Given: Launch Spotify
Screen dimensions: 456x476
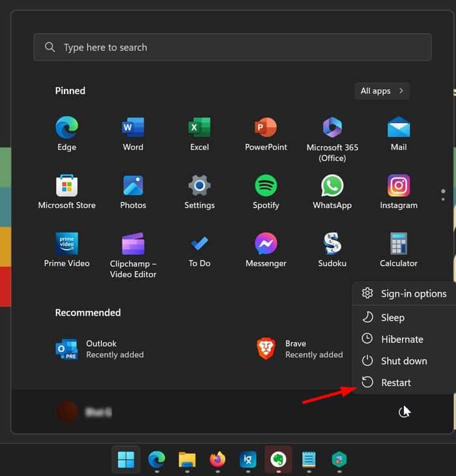Looking at the screenshot, I should point(266,192).
